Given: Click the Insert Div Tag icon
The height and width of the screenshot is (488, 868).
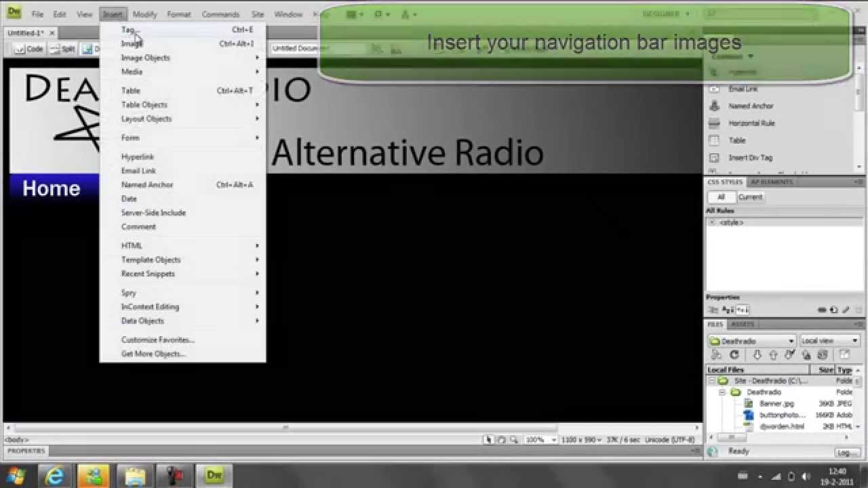Looking at the screenshot, I should (714, 157).
